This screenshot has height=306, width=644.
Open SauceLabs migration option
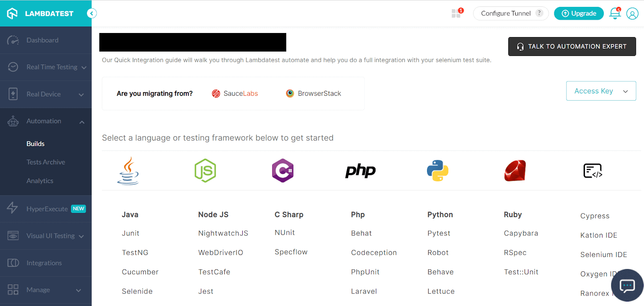(x=235, y=93)
